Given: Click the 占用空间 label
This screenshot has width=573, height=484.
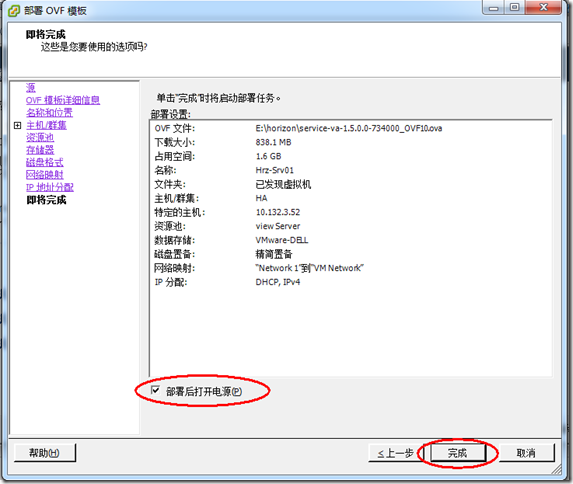Looking at the screenshot, I should pyautogui.click(x=175, y=156).
